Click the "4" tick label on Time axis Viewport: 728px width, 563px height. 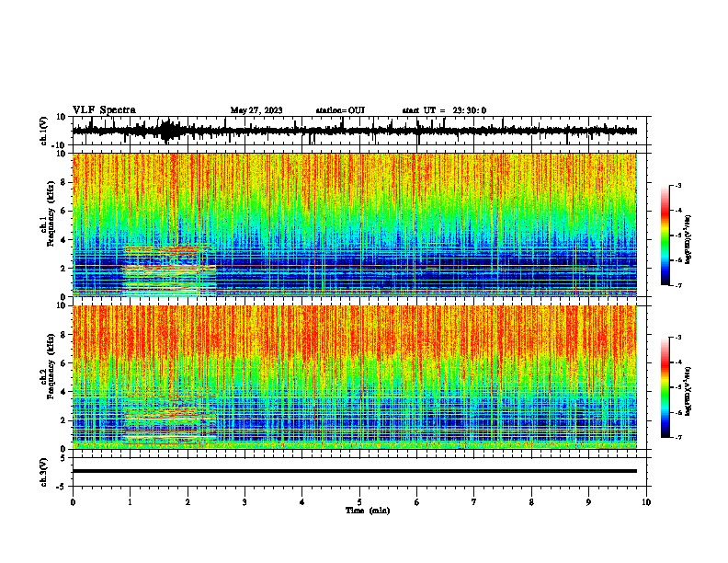point(302,502)
